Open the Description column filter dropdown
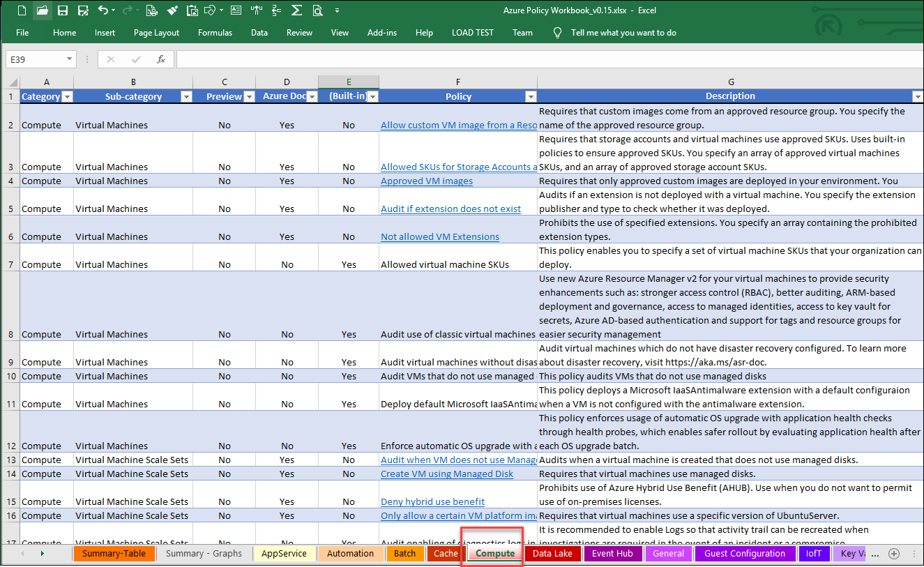 (x=917, y=97)
